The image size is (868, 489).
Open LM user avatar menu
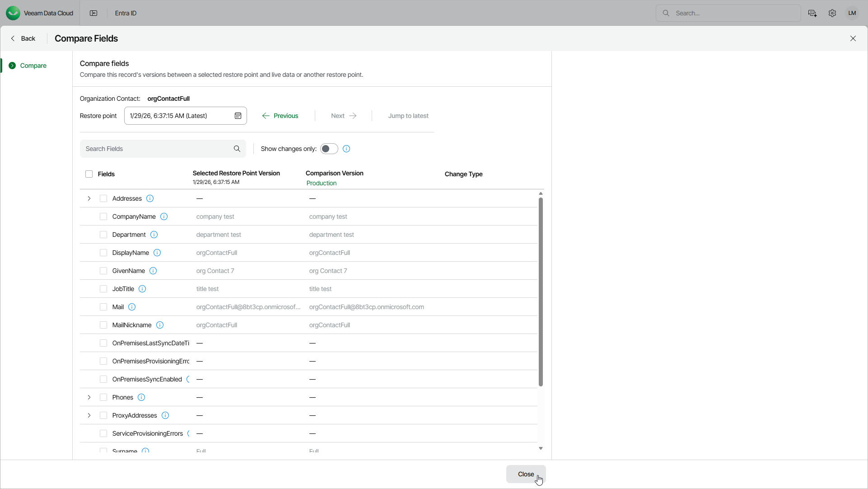pyautogui.click(x=852, y=13)
